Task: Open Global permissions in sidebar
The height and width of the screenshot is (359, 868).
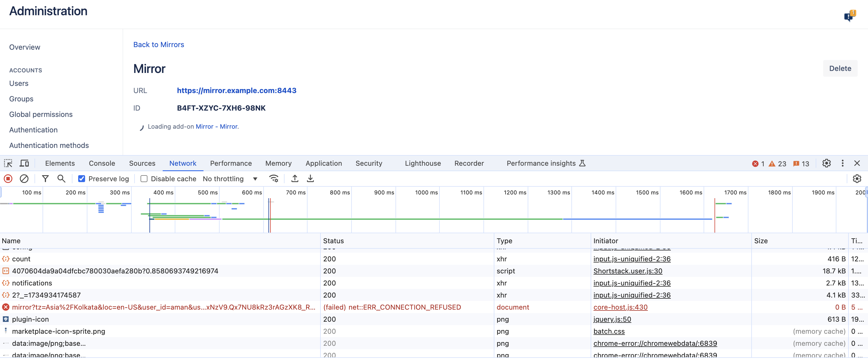Action: [41, 115]
